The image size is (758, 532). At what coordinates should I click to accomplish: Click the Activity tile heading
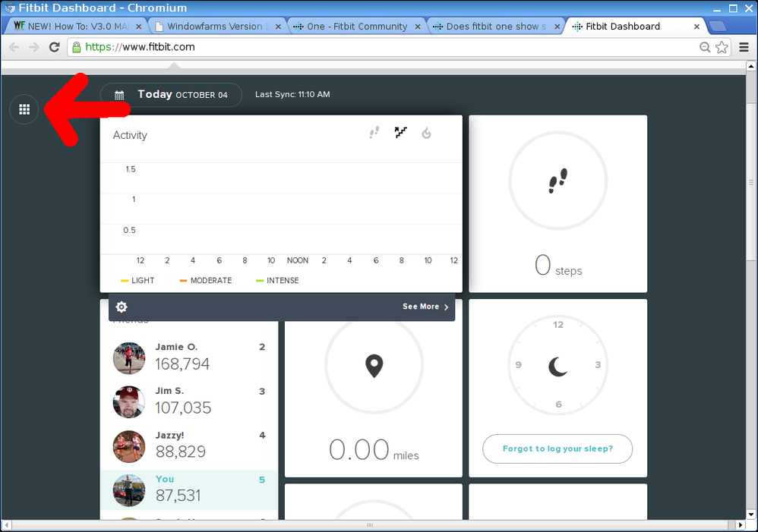click(130, 135)
